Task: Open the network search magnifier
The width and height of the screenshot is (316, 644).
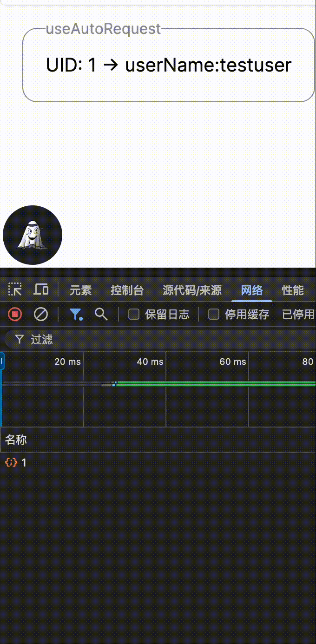Action: (x=101, y=315)
